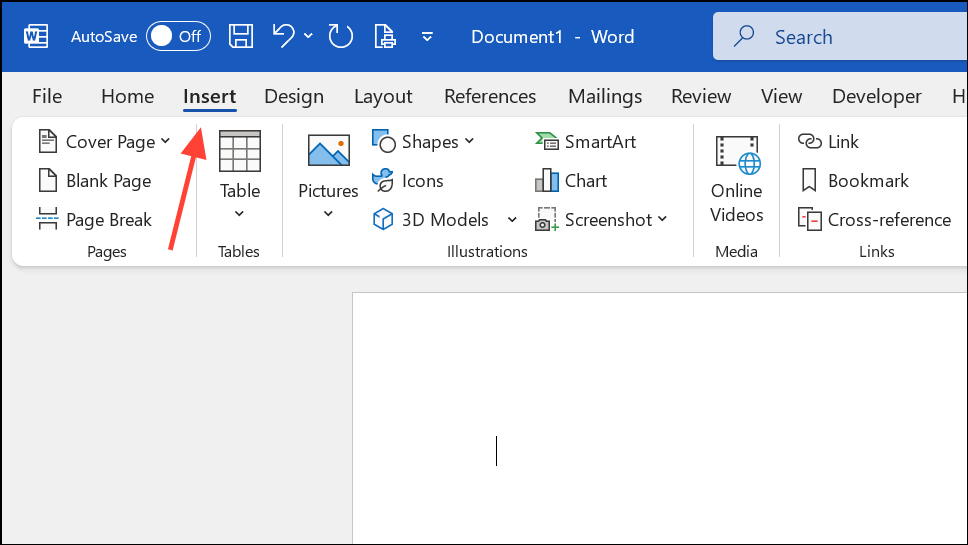Click the Redo icon in title bar

click(x=341, y=37)
